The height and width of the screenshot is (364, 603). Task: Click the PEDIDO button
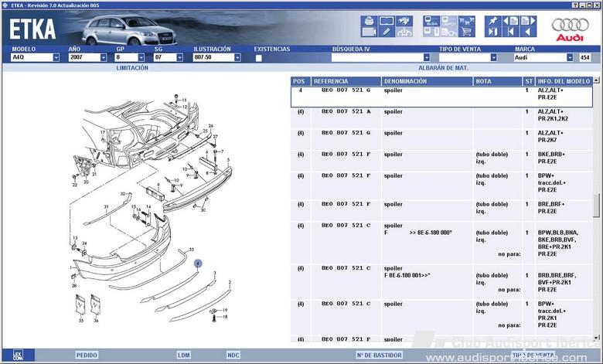point(87,355)
